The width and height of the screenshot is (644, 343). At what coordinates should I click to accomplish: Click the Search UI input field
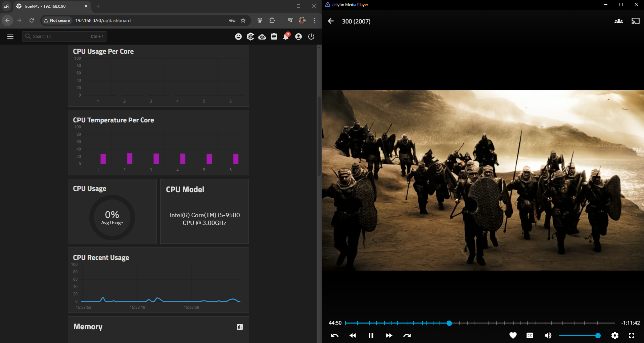click(x=64, y=37)
